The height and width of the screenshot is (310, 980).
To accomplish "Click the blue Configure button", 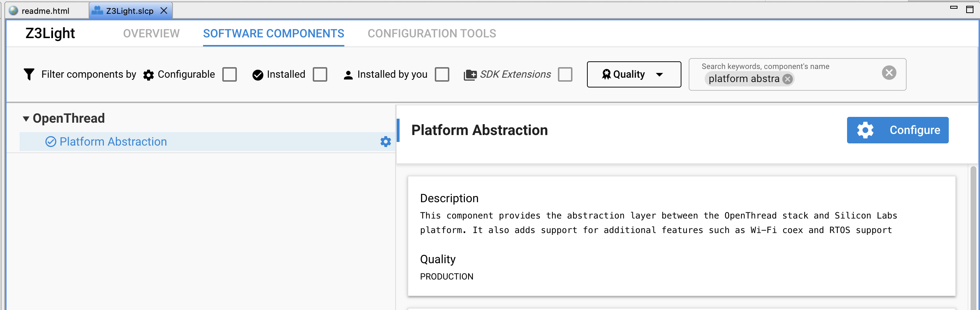I will (898, 130).
